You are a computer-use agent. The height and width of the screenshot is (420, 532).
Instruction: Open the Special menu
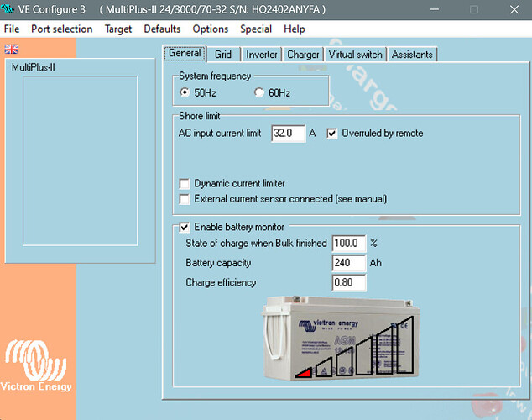tap(256, 29)
